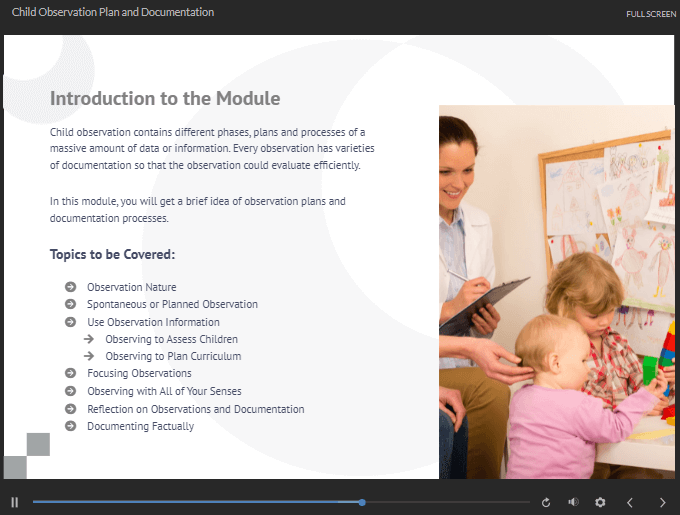Click the Introduction to the Module heading
This screenshot has height=515, width=680.
click(165, 99)
